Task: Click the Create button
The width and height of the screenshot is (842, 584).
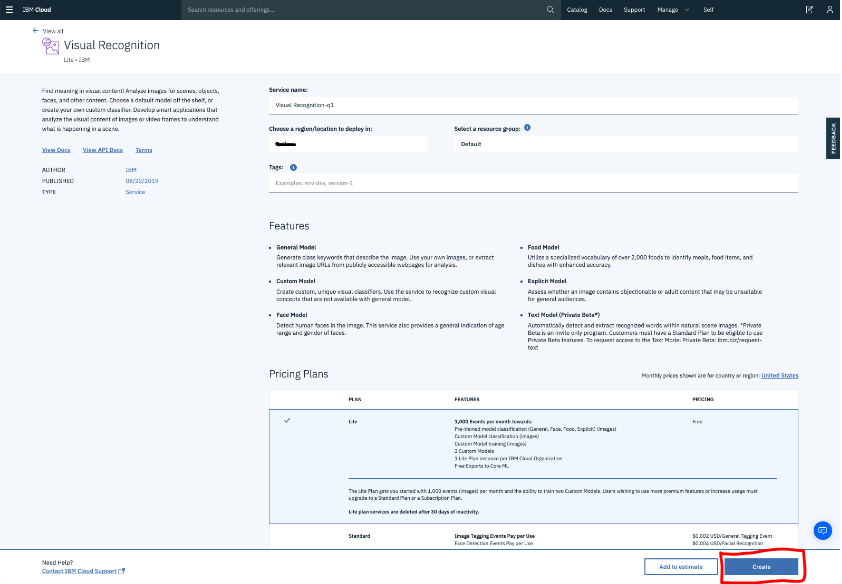Action: 761,567
